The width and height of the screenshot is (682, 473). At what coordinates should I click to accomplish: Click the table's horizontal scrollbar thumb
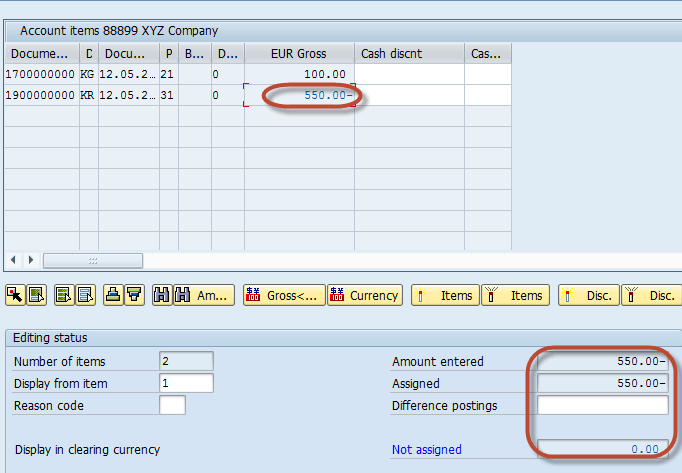[93, 260]
